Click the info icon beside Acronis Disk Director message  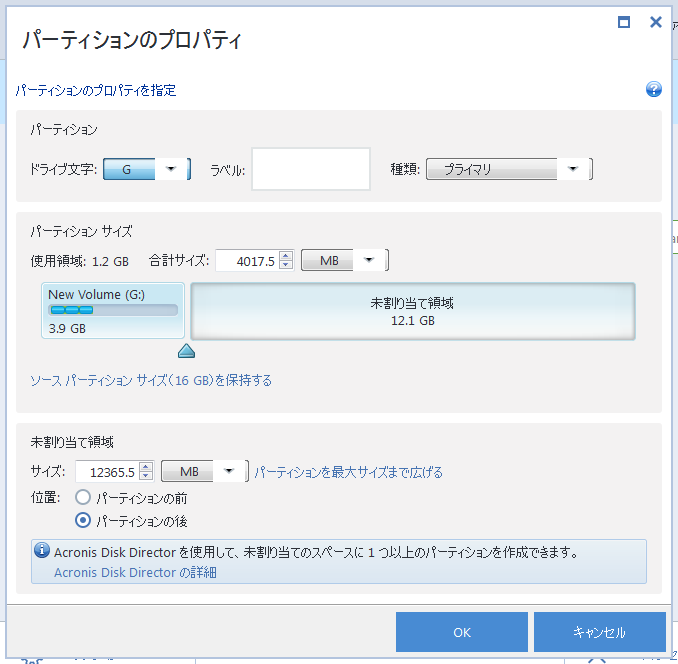[42, 551]
